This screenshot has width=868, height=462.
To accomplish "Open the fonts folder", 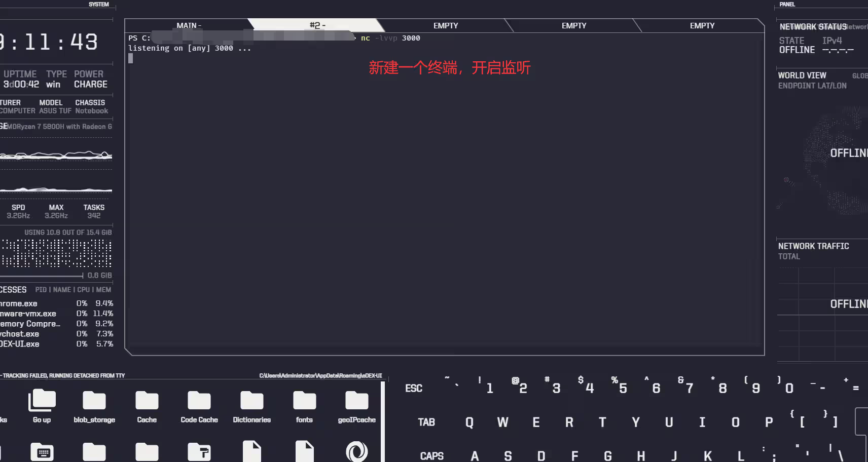I will pos(304,403).
